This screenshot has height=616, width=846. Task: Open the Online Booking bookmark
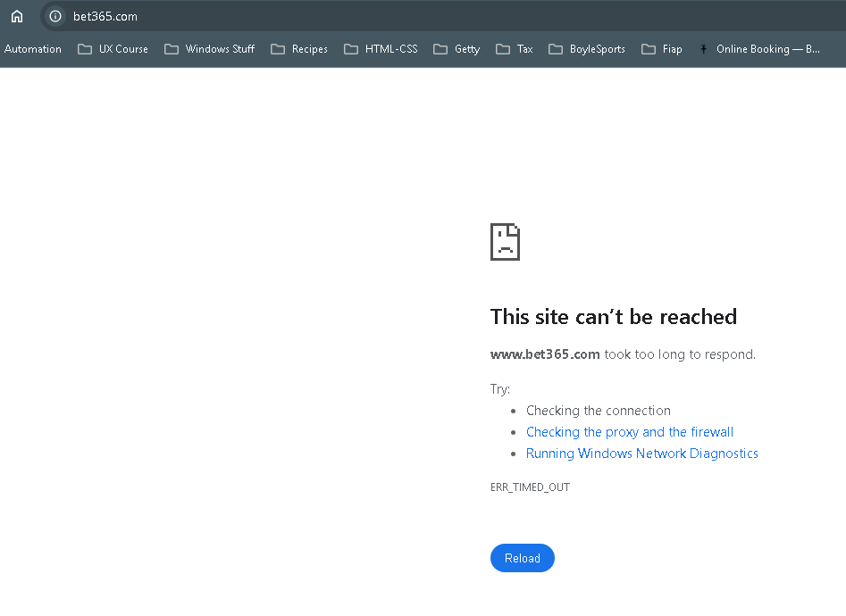coord(759,49)
